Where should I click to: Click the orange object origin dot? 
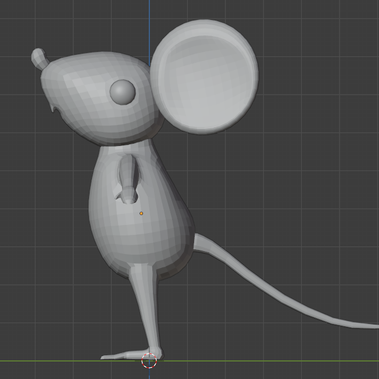pyautogui.click(x=141, y=213)
